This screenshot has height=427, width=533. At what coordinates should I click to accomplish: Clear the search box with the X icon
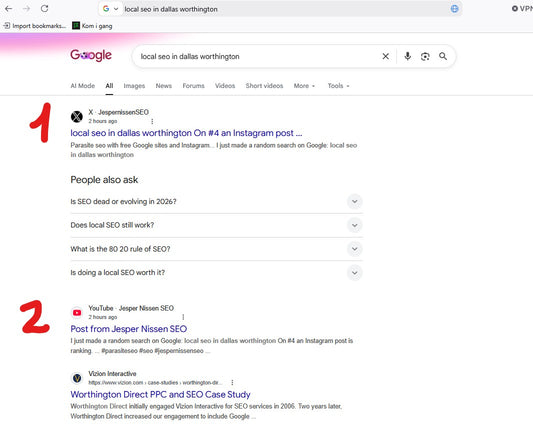[385, 56]
